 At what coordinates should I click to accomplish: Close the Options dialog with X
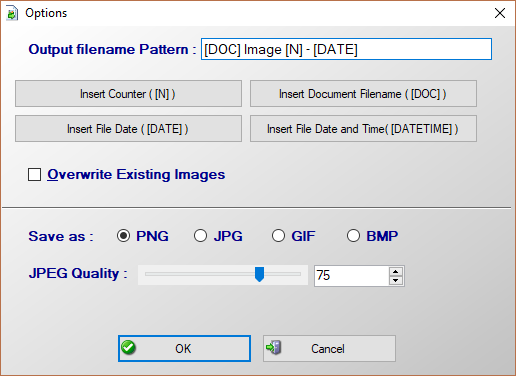[500, 13]
